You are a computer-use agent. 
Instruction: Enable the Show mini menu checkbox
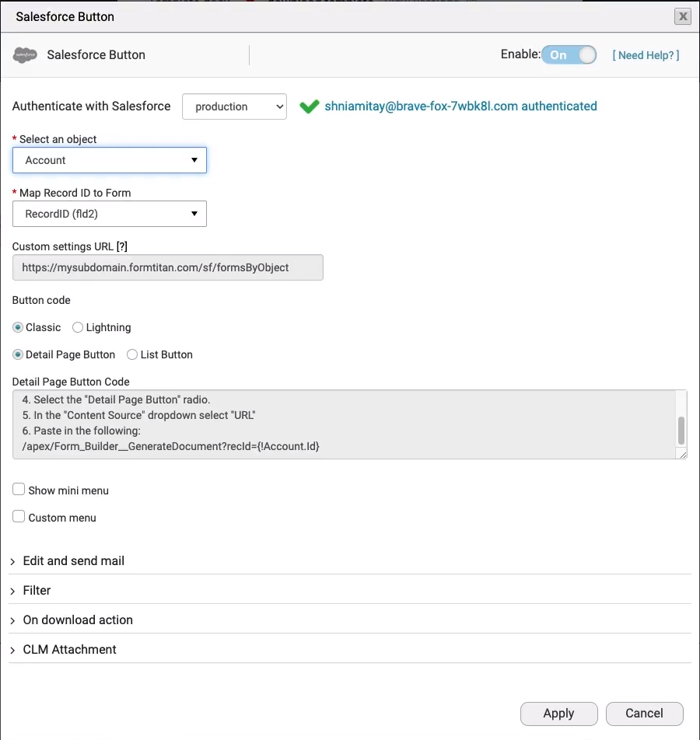(x=19, y=489)
